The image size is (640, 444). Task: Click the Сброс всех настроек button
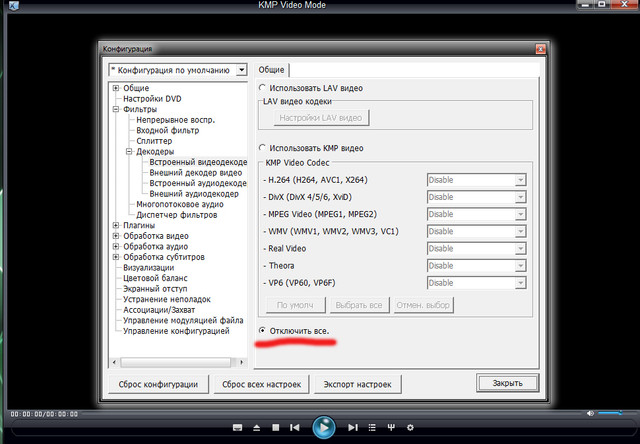(261, 384)
